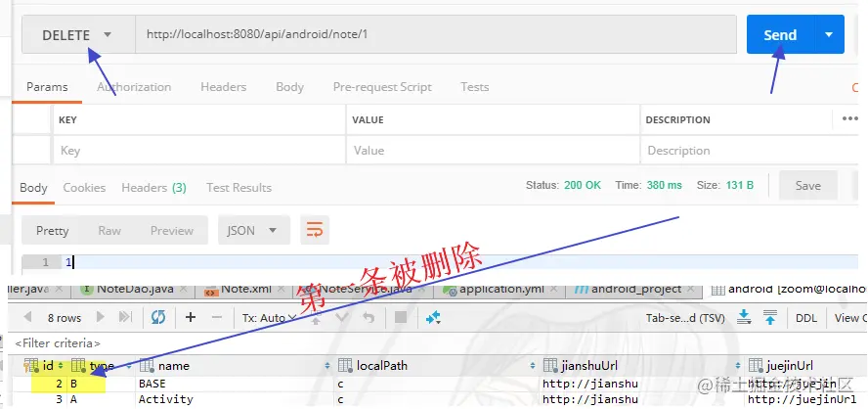
Task: Go to previous page of rows
Action: click(x=27, y=318)
